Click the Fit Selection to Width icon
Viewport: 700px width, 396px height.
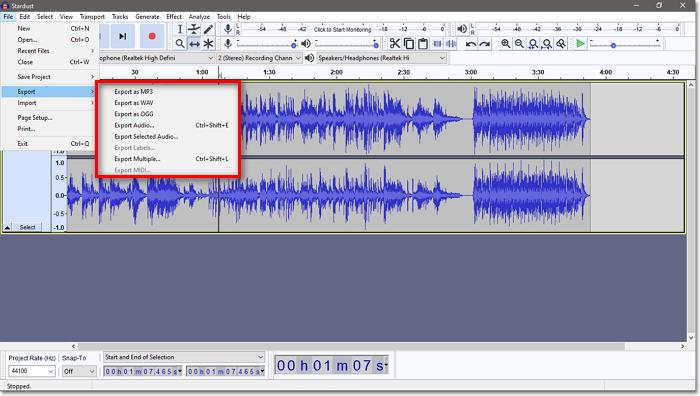click(x=533, y=43)
